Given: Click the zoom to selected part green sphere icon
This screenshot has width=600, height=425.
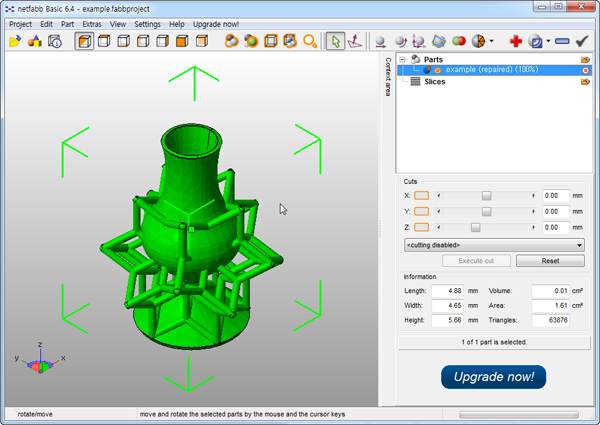Looking at the screenshot, I should point(251,41).
